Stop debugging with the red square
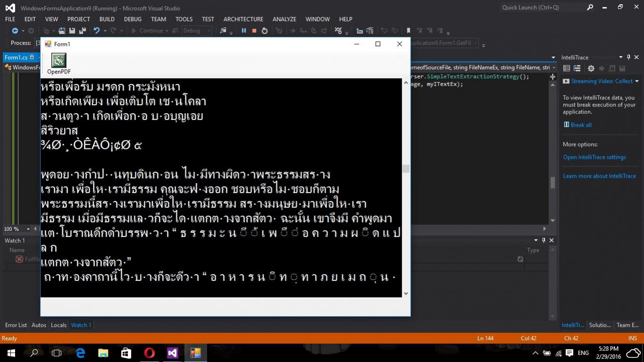644x362 pixels. [254, 31]
